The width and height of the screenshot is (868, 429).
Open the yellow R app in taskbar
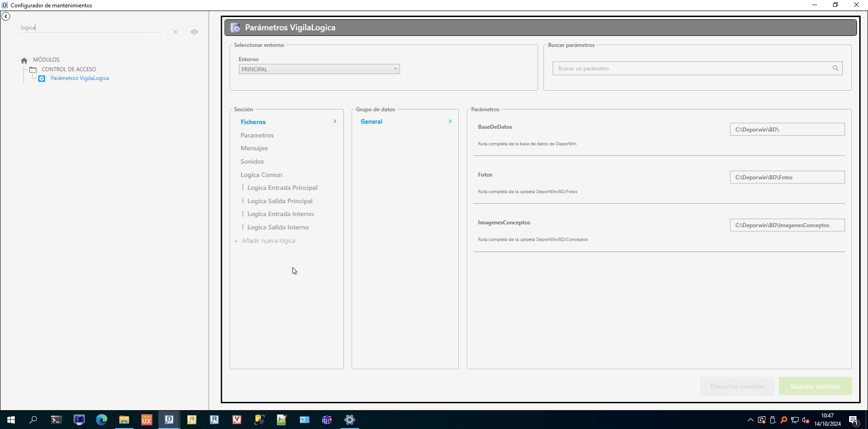pos(191,420)
